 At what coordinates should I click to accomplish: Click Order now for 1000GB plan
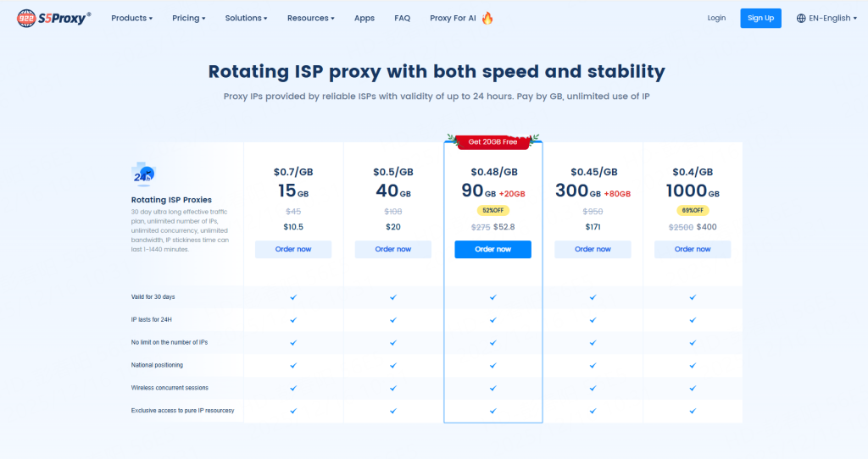pyautogui.click(x=693, y=249)
